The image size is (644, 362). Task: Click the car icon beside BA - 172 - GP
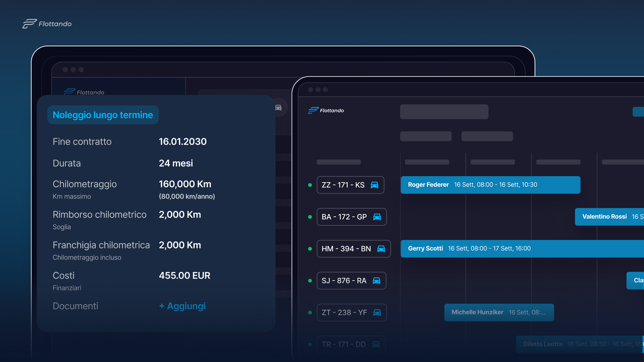(377, 217)
